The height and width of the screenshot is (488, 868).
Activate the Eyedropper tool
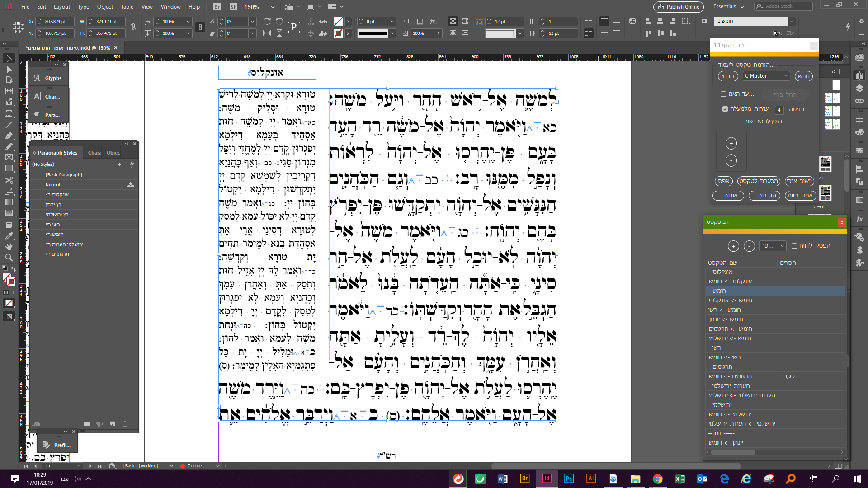coord(9,236)
